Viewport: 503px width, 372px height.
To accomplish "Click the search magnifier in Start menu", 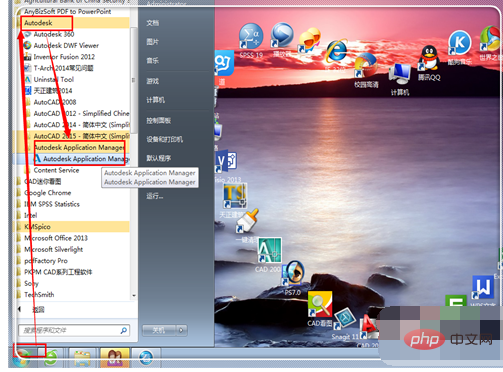I will click(124, 330).
